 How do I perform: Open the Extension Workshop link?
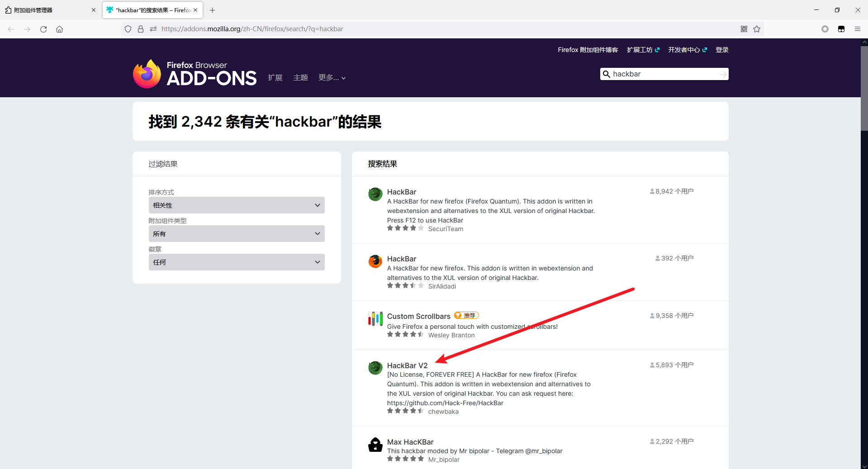point(643,50)
